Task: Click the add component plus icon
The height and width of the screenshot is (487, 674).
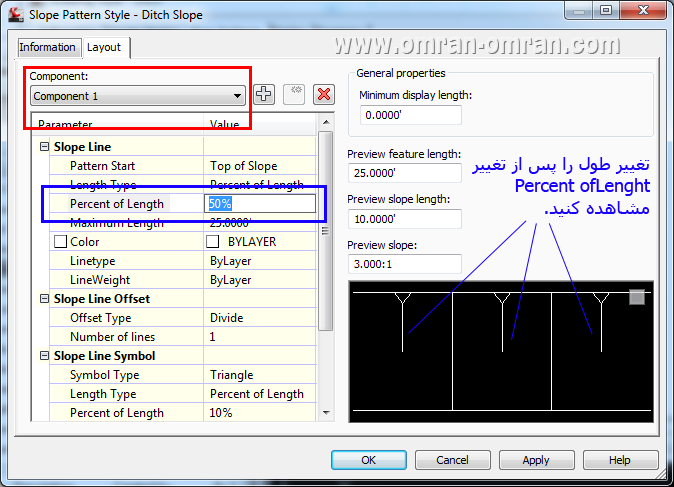Action: 264,94
